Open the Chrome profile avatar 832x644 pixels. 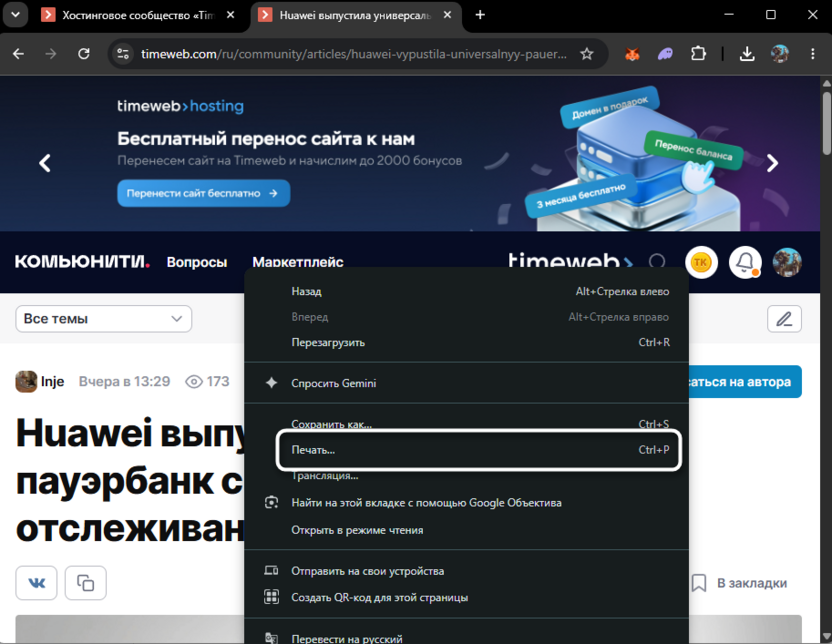click(779, 54)
